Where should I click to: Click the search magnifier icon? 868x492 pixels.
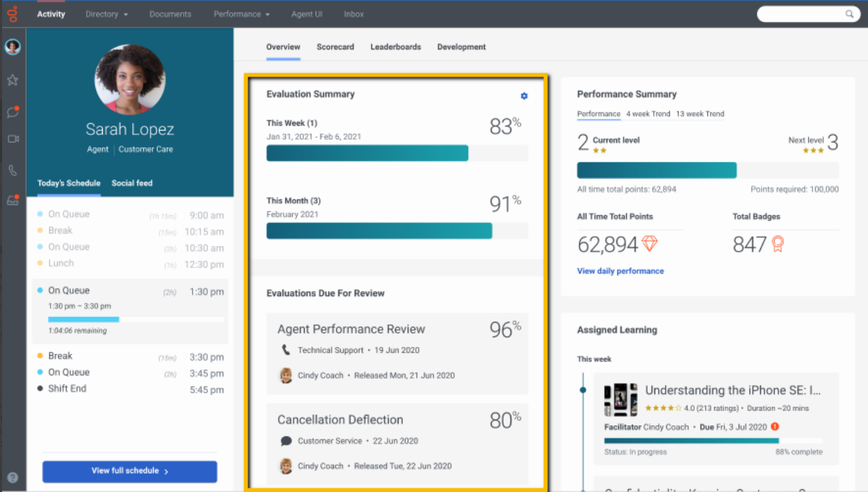click(849, 14)
